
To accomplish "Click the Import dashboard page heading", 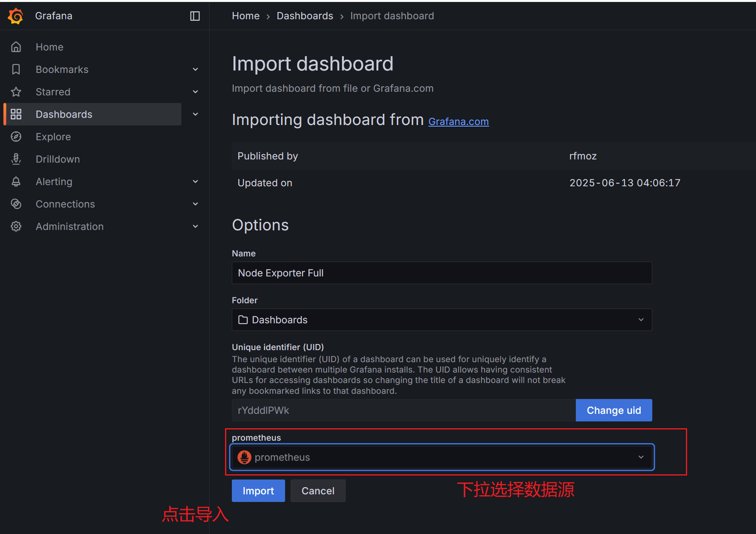I will pos(313,64).
